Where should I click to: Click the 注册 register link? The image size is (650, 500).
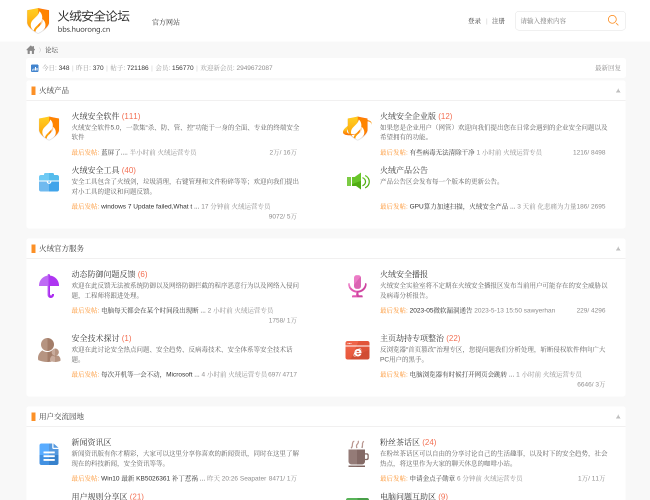click(498, 20)
